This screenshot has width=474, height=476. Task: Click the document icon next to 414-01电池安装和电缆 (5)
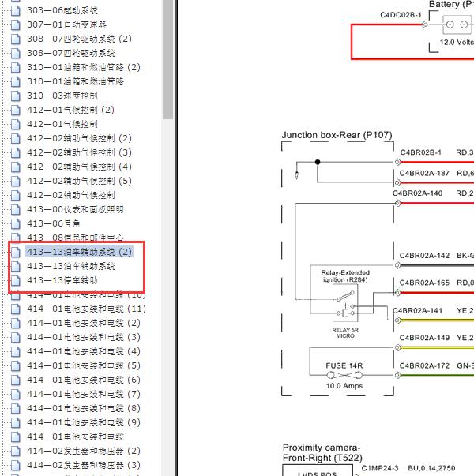pos(16,365)
